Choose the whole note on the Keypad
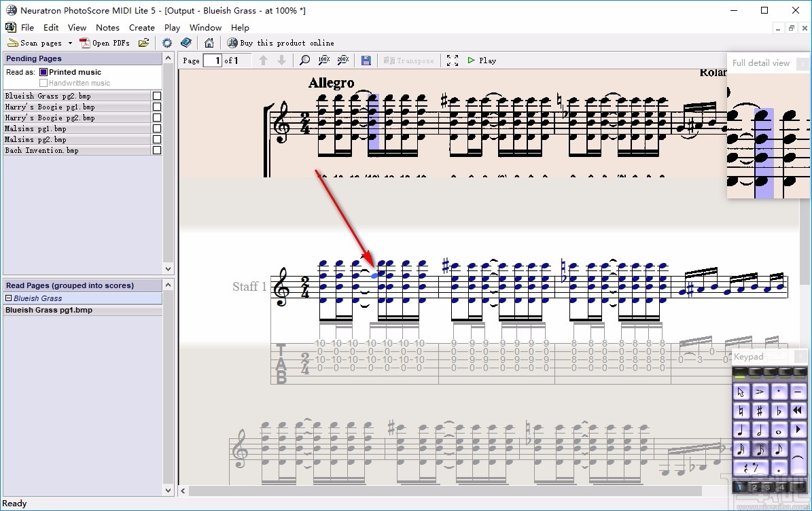The image size is (812, 511). pyautogui.click(x=779, y=431)
